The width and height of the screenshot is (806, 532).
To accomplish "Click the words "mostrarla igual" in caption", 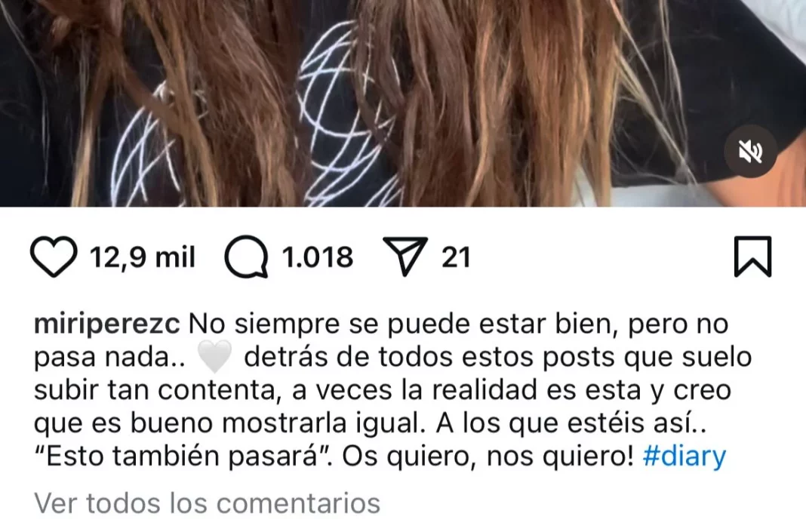I will (x=325, y=423).
